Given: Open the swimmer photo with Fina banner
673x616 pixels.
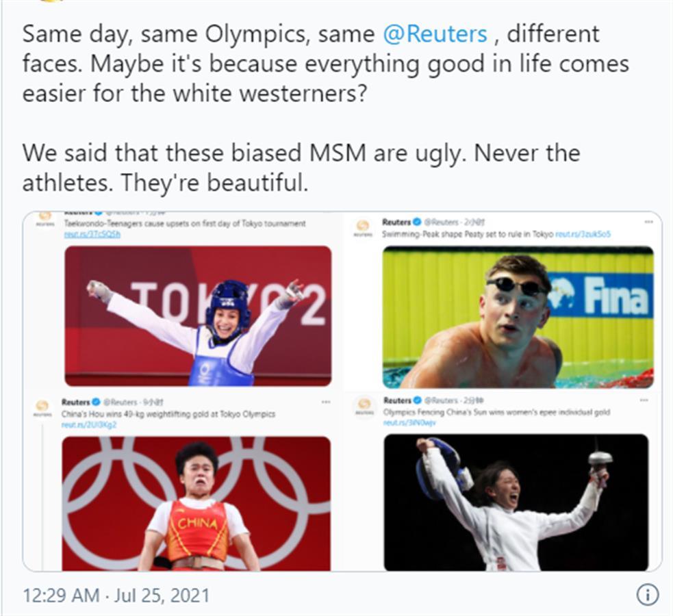Looking at the screenshot, I should (518, 318).
